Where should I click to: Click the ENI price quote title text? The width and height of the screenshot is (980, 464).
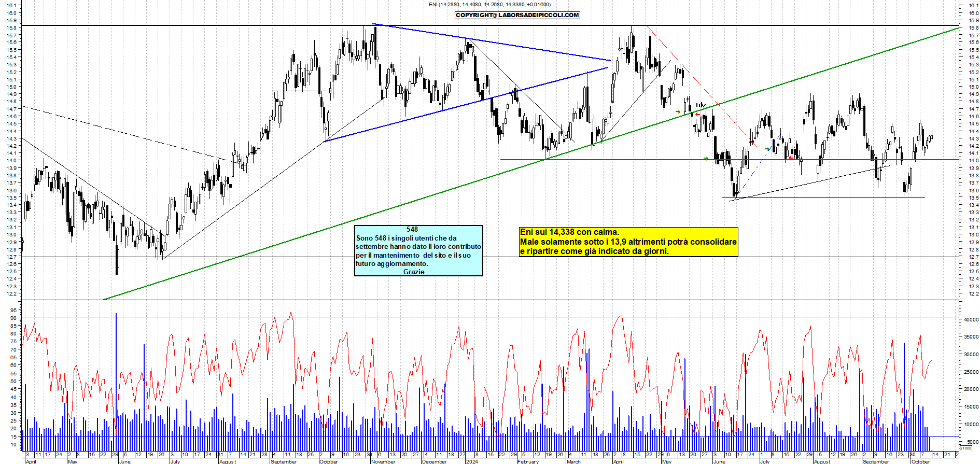489,5
